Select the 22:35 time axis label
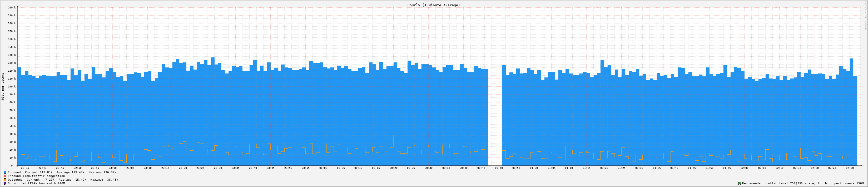This screenshot has height=187, width=868. [x=25, y=168]
